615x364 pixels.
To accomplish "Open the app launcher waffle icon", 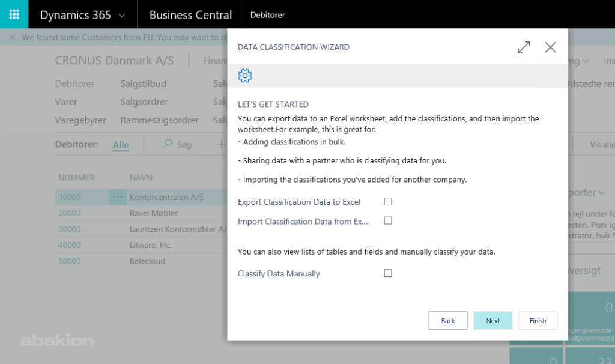I will click(14, 14).
